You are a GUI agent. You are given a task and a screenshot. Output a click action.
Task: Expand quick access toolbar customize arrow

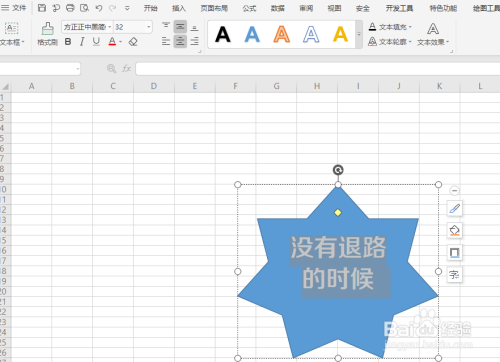click(127, 8)
